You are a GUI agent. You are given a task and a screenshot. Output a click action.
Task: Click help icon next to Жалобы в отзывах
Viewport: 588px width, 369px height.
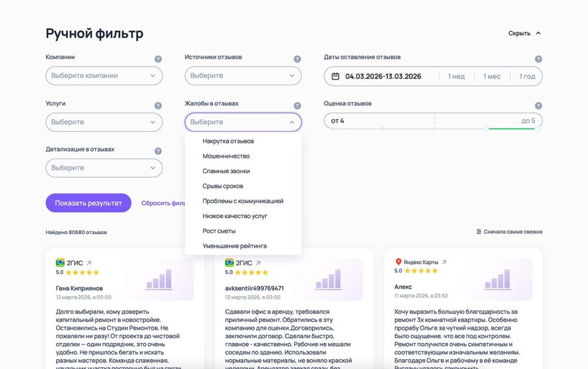pyautogui.click(x=297, y=106)
